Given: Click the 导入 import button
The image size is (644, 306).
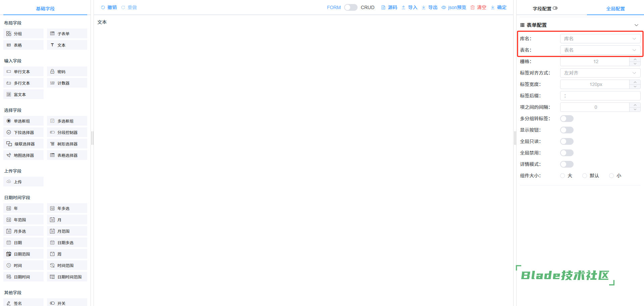Looking at the screenshot, I should [409, 7].
